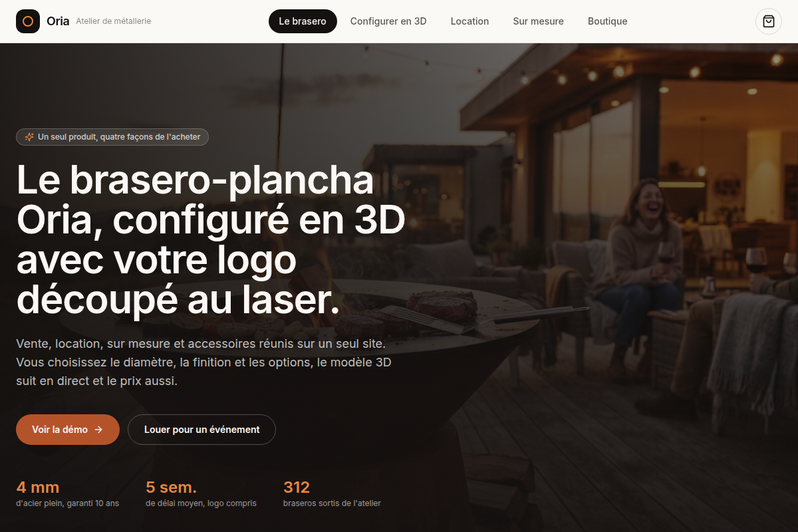Navigate to Boutique
Image resolution: width=798 pixels, height=532 pixels.
[607, 21]
